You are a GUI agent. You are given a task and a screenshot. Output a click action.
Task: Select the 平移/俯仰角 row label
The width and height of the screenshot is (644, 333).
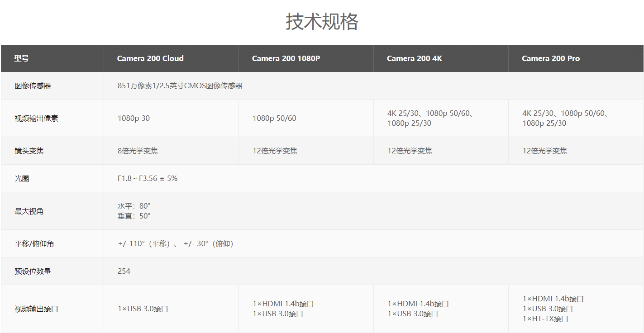pos(34,244)
